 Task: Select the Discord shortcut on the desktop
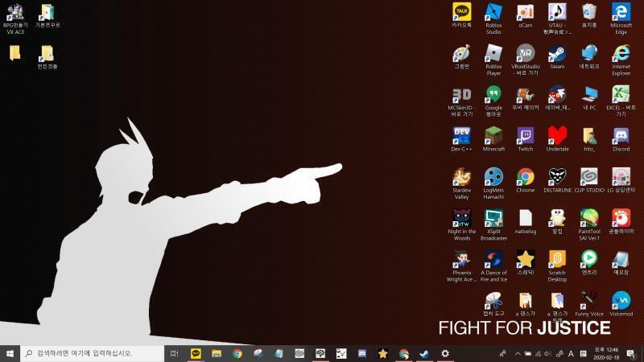621,139
